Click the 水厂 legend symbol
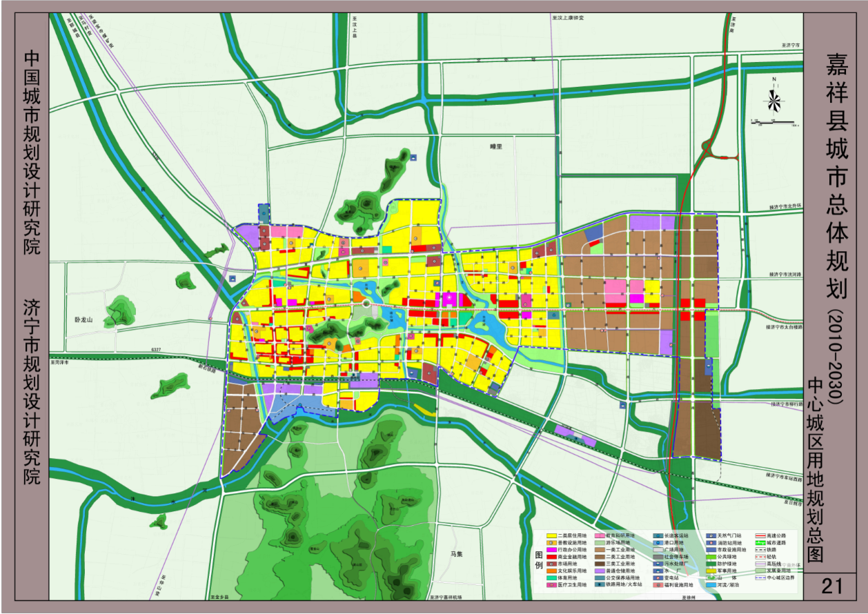868x614 pixels. click(x=658, y=571)
